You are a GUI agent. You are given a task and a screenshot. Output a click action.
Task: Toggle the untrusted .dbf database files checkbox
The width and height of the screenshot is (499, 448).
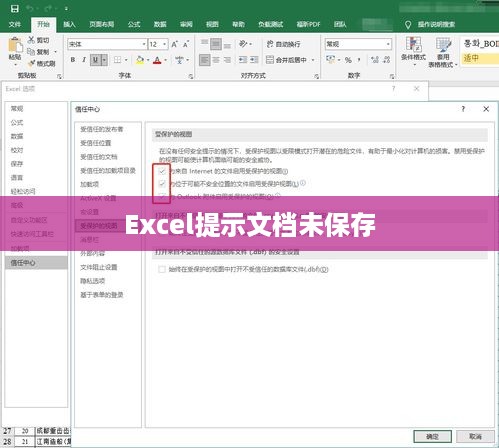click(162, 269)
